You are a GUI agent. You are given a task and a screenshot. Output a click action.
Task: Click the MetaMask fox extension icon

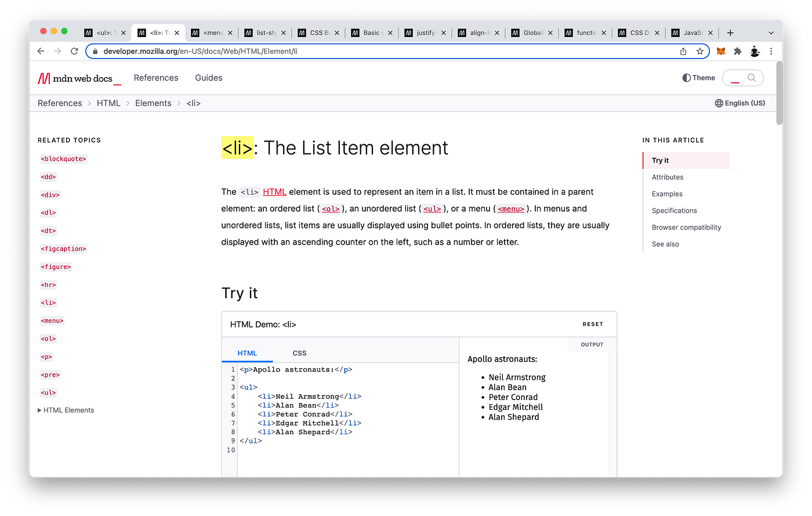point(720,51)
